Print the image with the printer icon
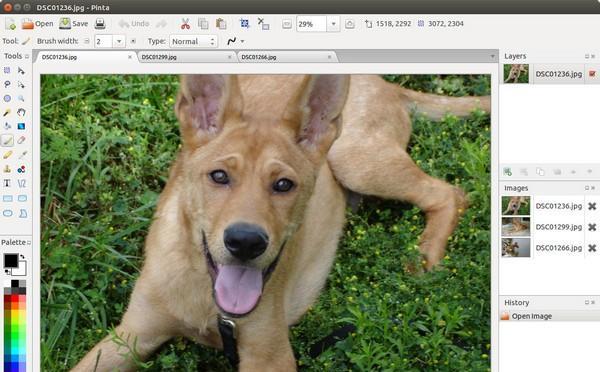This screenshot has width=600, height=372. click(100, 24)
